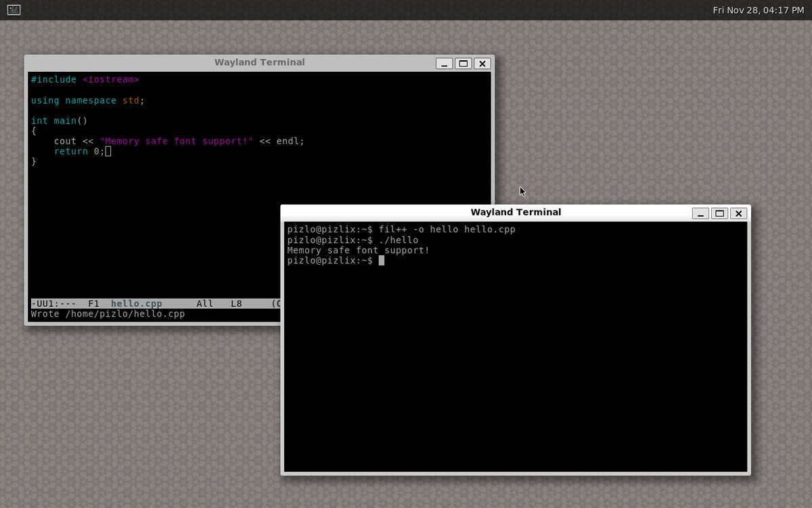The image size is (812, 508).
Task: Maximize the editor Wayland Terminal window
Action: pos(463,64)
